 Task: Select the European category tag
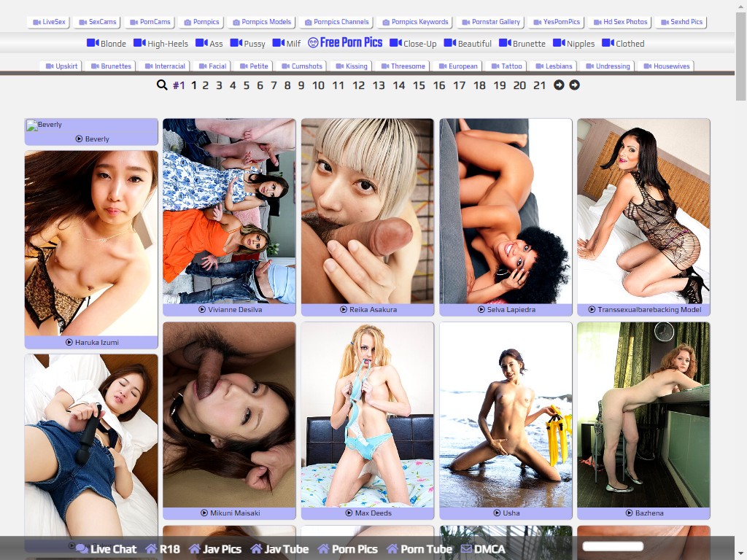[x=457, y=66]
